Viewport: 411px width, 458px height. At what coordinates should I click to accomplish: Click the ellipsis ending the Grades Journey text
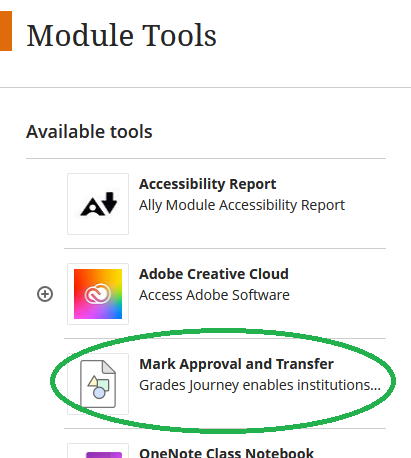tap(373, 388)
